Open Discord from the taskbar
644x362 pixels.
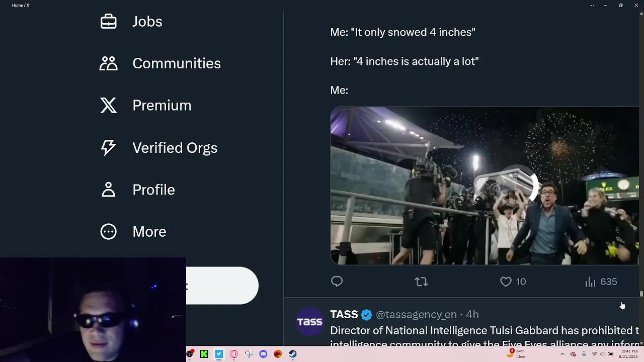click(263, 354)
